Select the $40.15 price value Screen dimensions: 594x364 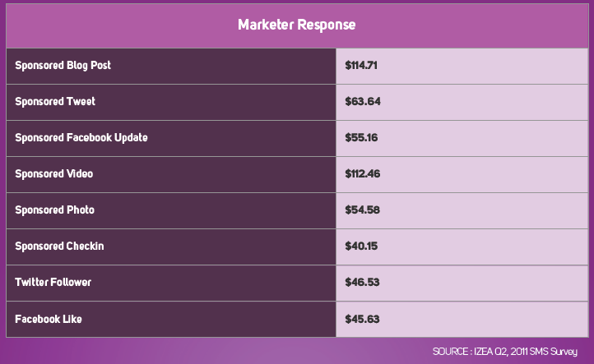click(361, 247)
